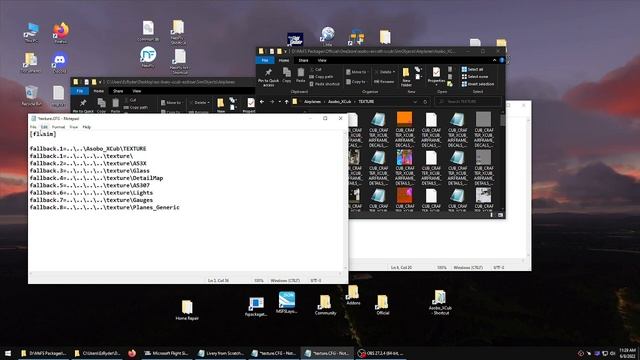Select the Discord desktop shortcut
Screen dimensions: 640x360
tap(60, 63)
